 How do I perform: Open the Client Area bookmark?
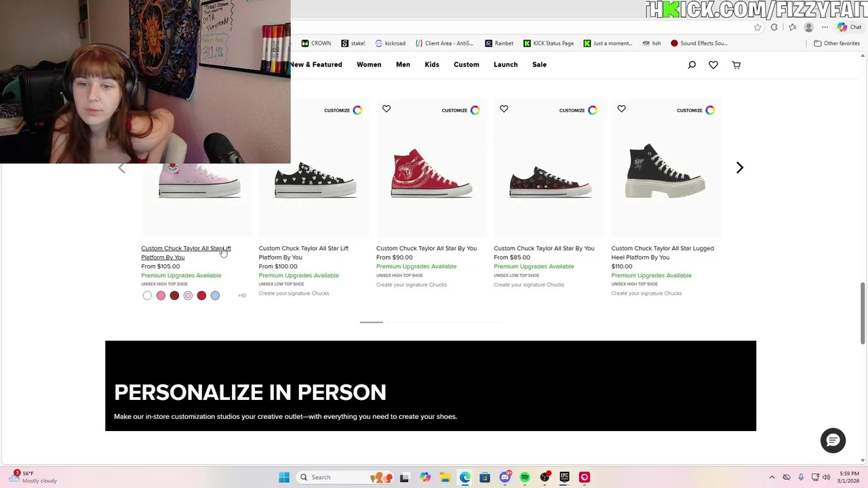coord(445,43)
